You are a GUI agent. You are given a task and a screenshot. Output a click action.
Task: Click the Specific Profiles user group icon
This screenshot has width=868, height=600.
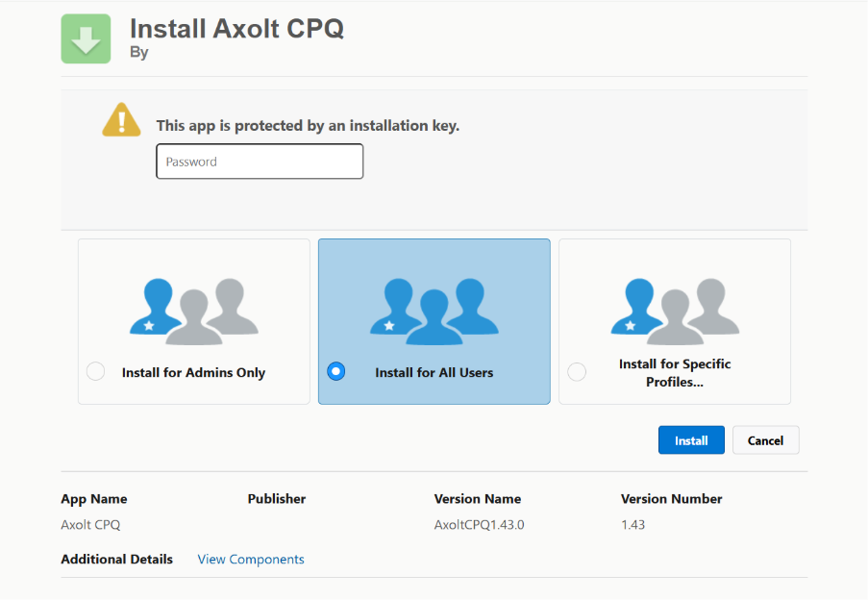pyautogui.click(x=675, y=311)
